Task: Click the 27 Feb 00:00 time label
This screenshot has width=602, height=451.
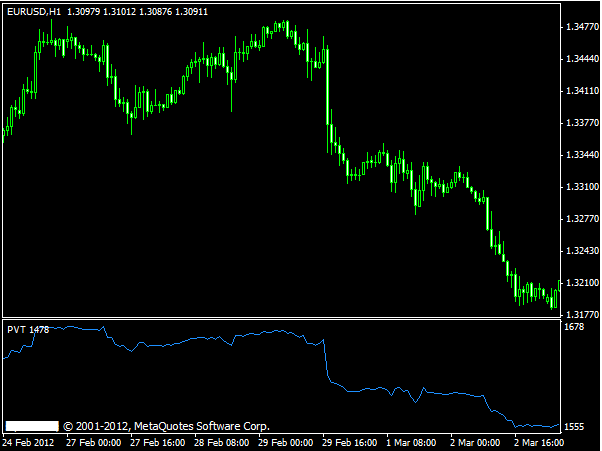Action: point(94,443)
